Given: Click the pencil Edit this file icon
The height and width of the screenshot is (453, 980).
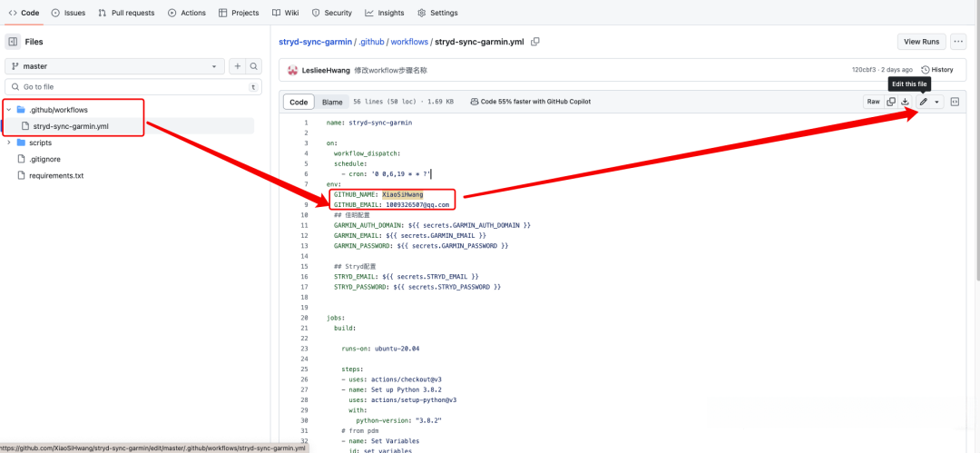Looking at the screenshot, I should click(923, 102).
